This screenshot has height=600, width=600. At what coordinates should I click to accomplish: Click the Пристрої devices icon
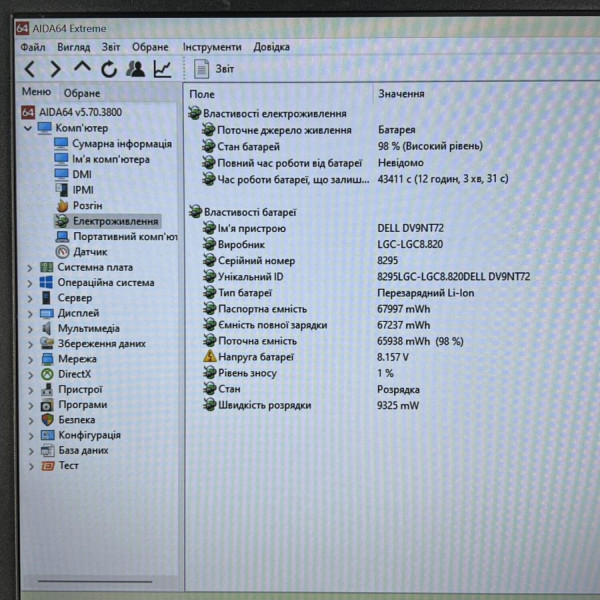47,390
